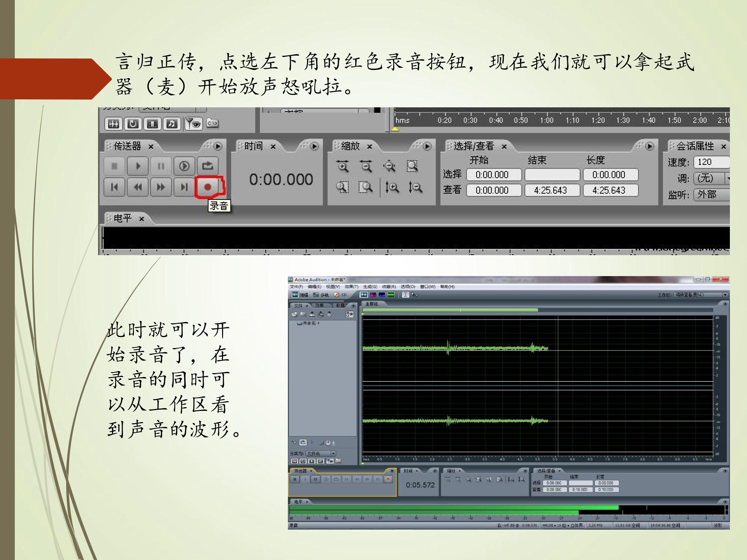Open 生成(G) menu in Adobe Audition window
This screenshot has height=560, width=747.
click(x=370, y=286)
